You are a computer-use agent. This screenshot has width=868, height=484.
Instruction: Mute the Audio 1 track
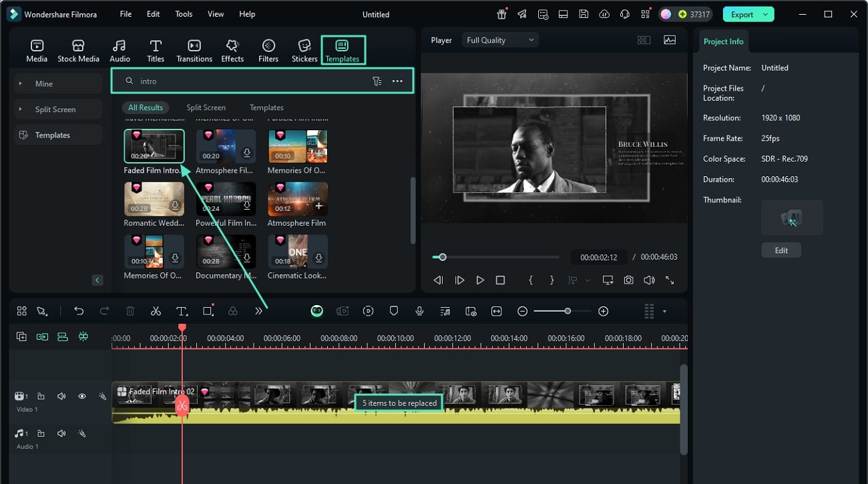point(61,433)
